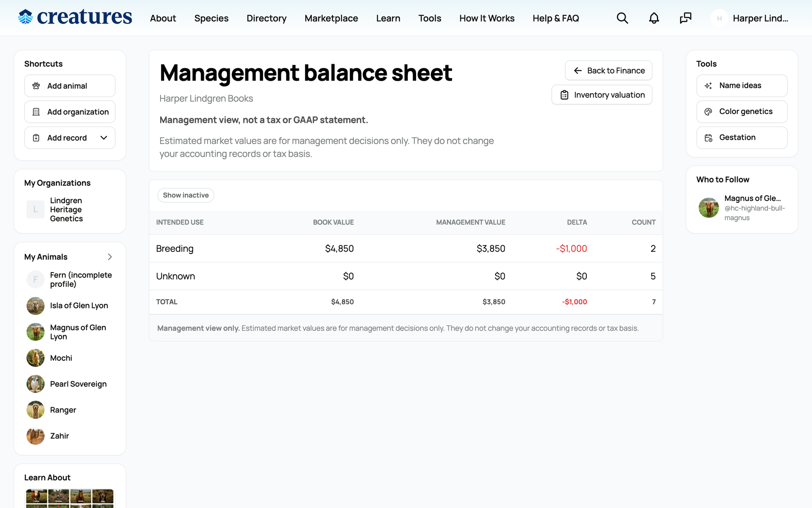Open Fern (incomplete profile) animal
The width and height of the screenshot is (812, 508).
81,279
